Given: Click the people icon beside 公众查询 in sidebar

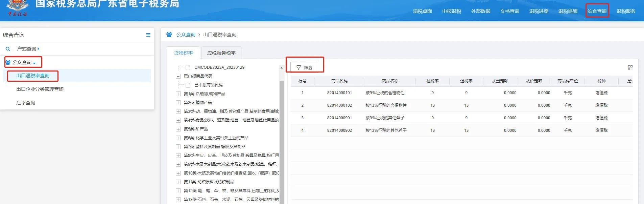Looking at the screenshot, I should coord(8,62).
